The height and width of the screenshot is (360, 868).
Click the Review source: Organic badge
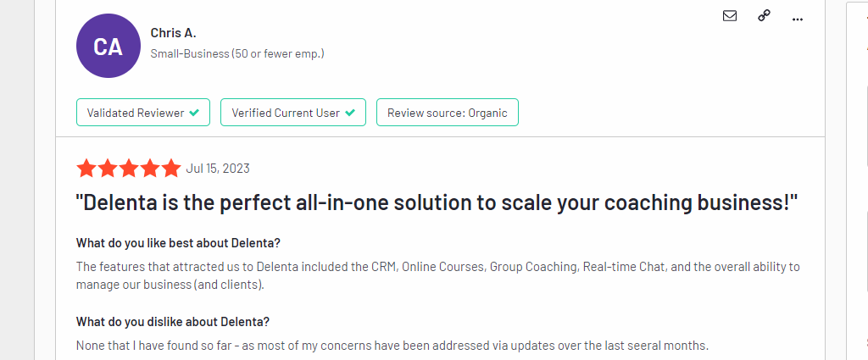pyautogui.click(x=447, y=113)
